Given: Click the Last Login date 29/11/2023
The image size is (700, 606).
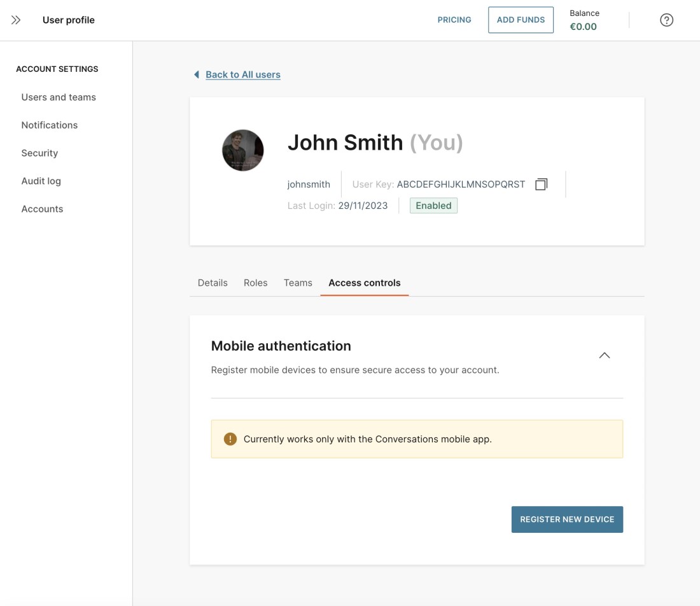Looking at the screenshot, I should pos(363,206).
